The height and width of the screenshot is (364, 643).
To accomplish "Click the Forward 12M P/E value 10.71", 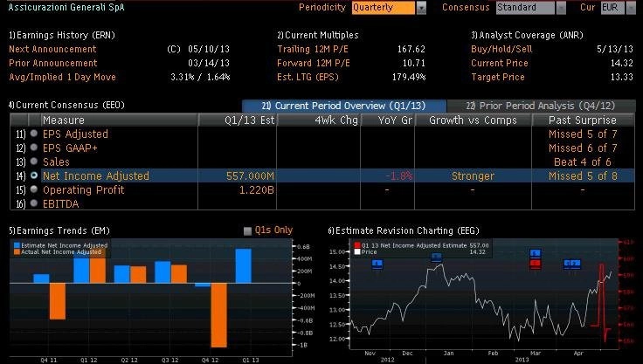I will pyautogui.click(x=414, y=63).
